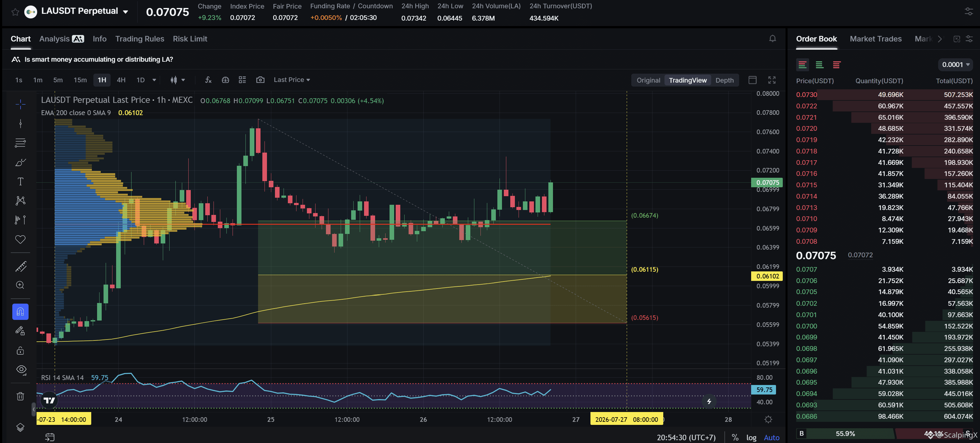Switch to the Chart tab
The image size is (980, 443).
21,39
